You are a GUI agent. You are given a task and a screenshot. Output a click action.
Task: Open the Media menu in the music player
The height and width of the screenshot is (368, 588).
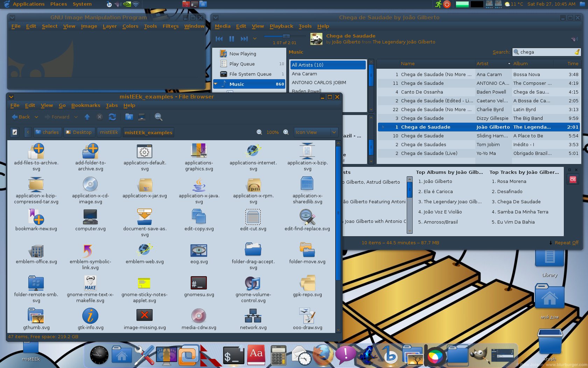[x=223, y=26]
